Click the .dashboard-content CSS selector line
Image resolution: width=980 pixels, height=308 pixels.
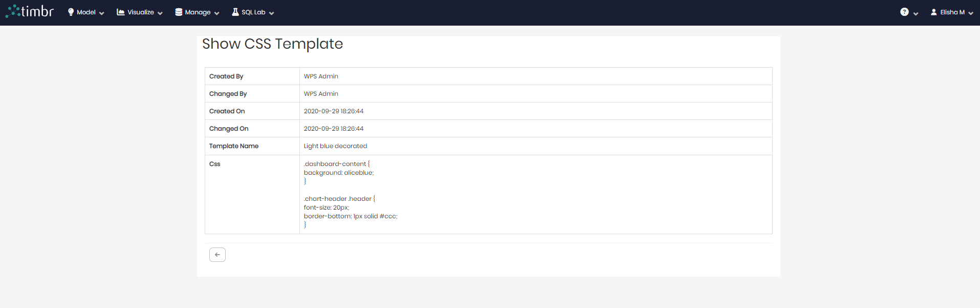pyautogui.click(x=337, y=164)
